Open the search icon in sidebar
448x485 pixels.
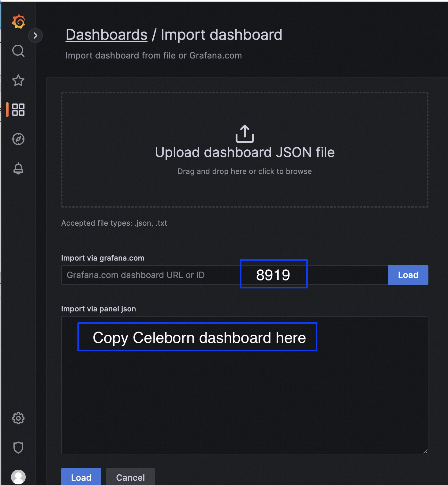pos(18,51)
